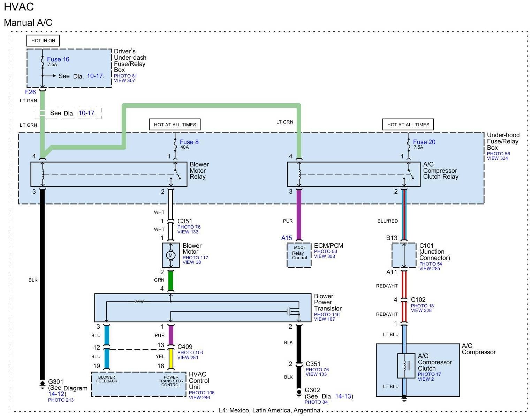Click HOT AT ALL TIMES above Fuse 8
Image resolution: width=532 pixels, height=418 pixels.
[x=175, y=125]
